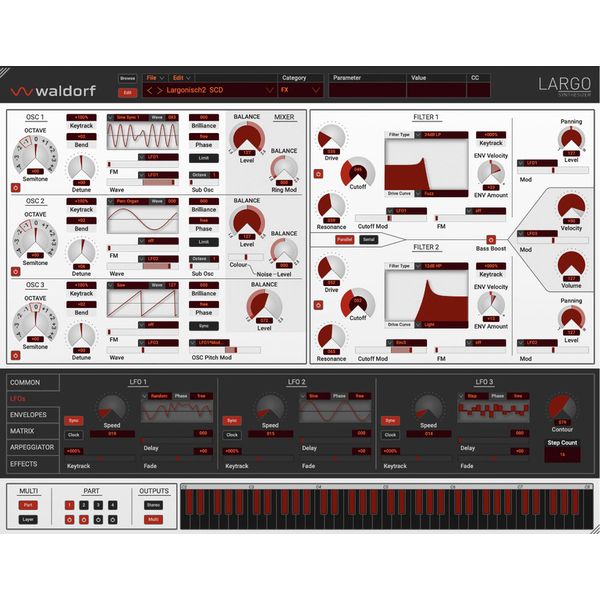This screenshot has width=600, height=600.
Task: Click the Browse button
Action: pos(127,77)
